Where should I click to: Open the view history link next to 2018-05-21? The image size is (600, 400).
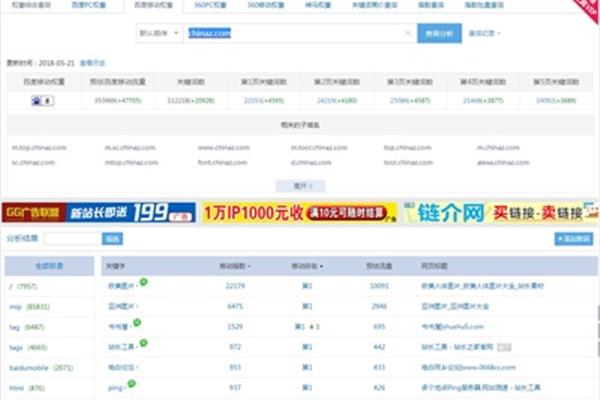coord(92,63)
